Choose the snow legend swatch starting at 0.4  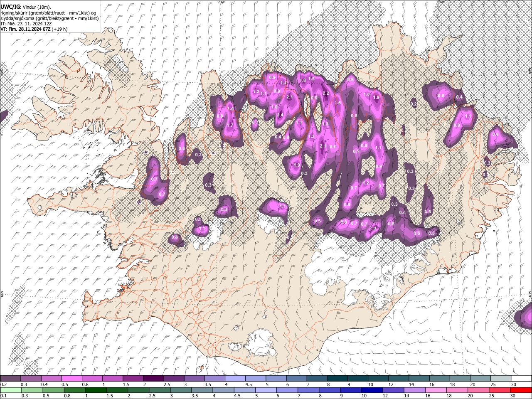coord(51,379)
